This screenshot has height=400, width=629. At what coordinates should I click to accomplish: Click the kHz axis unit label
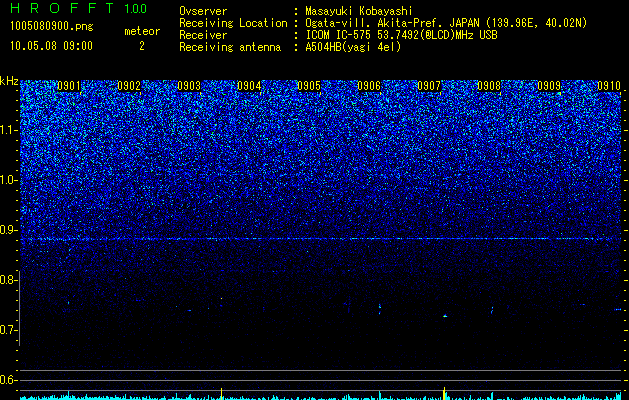coord(9,81)
